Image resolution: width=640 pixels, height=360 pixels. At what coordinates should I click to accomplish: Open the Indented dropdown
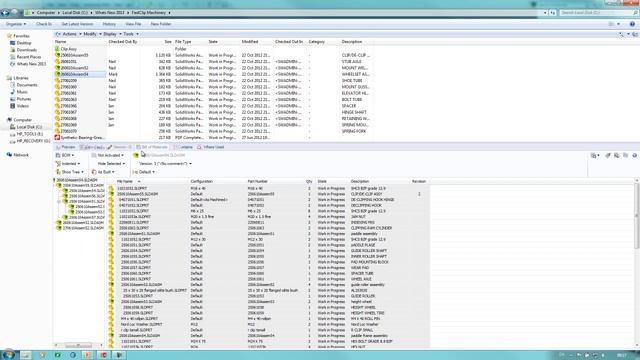tap(68, 164)
